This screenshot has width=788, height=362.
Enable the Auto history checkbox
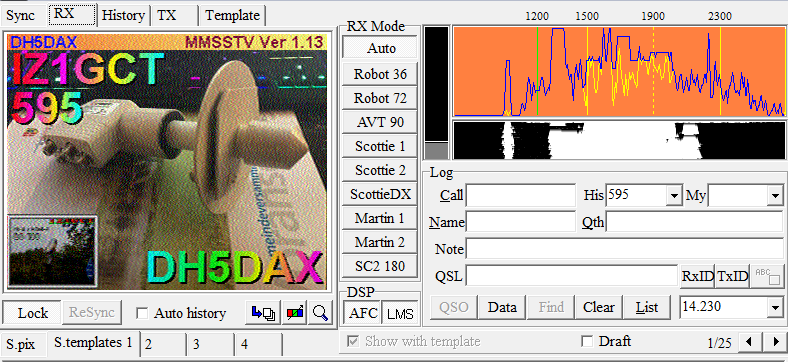coord(143,313)
